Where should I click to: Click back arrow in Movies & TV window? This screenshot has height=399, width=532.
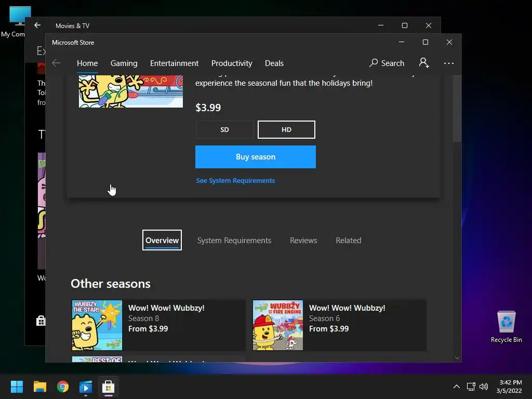tap(37, 25)
